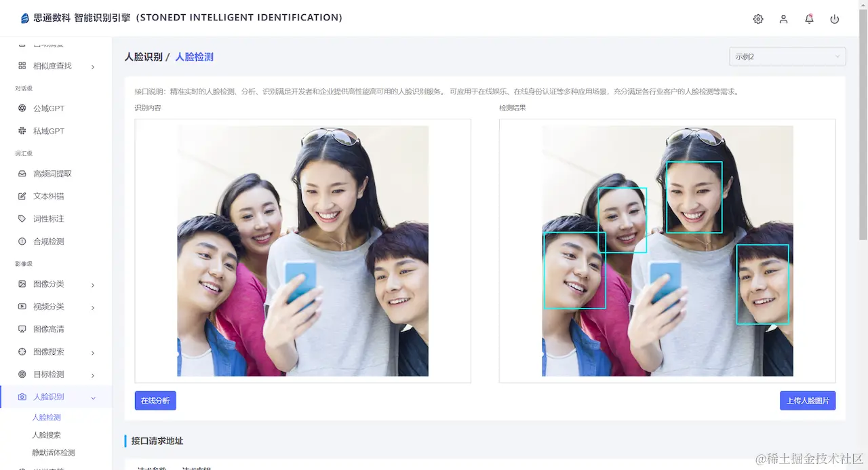The height and width of the screenshot is (470, 868).
Task: Click the 词性标注 tag icon
Action: (22, 218)
